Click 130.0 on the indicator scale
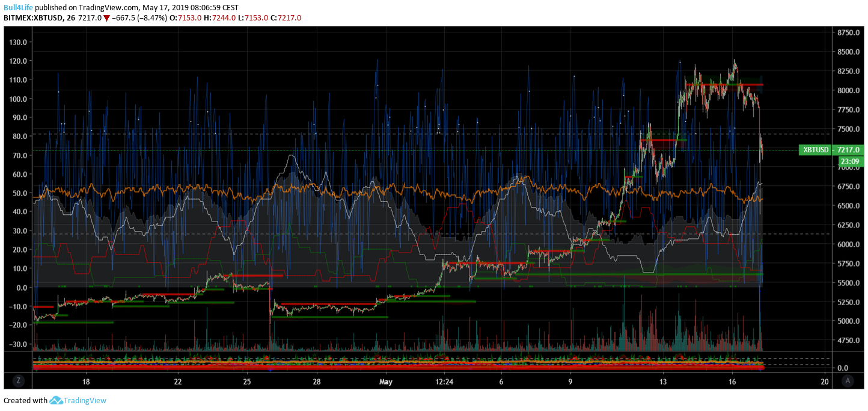The image size is (868, 411). click(19, 42)
